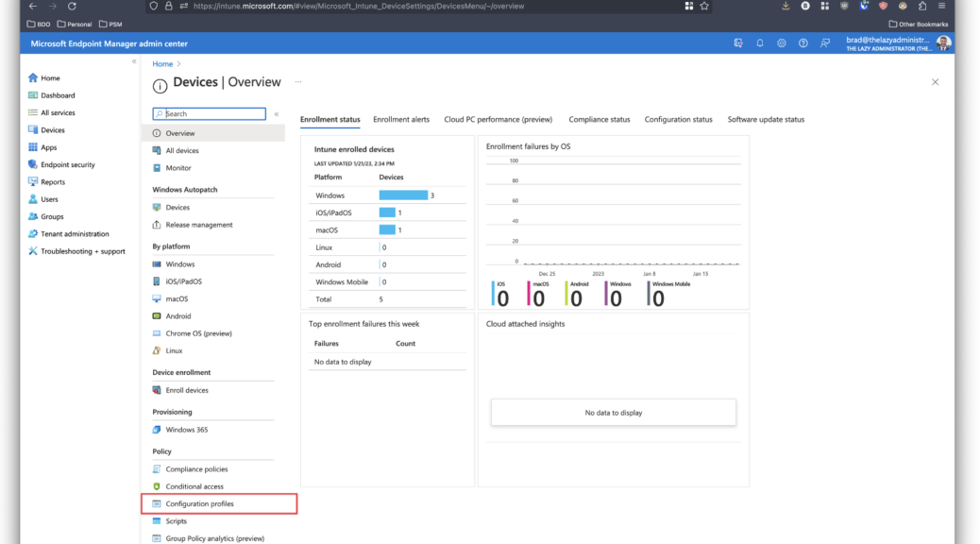Click the feedback icon in header
The height and width of the screenshot is (544, 980).
[825, 43]
